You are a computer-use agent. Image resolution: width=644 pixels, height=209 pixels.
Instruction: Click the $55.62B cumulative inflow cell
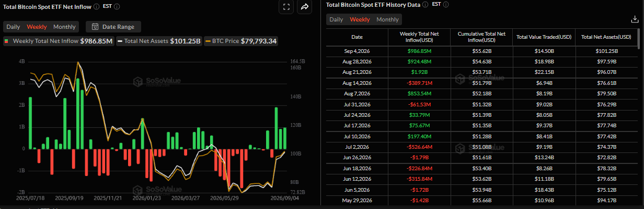coord(481,51)
